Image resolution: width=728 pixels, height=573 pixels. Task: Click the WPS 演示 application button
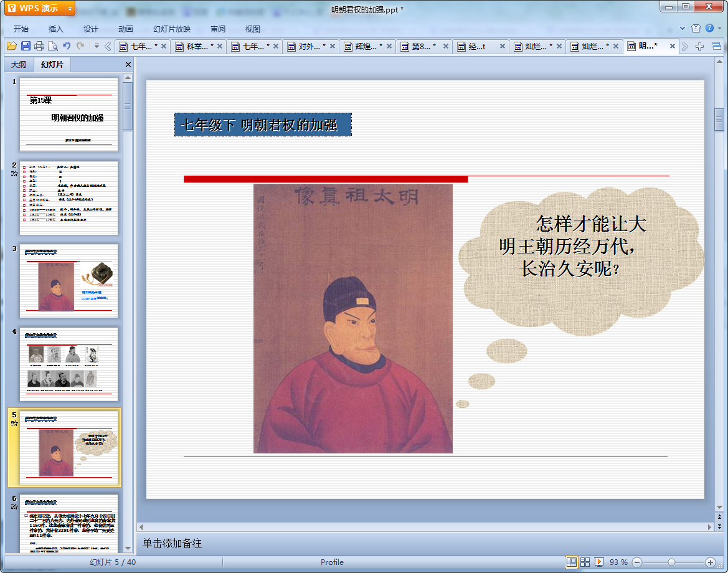click(34, 8)
